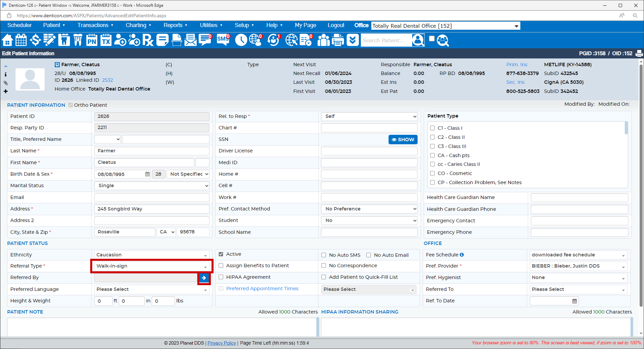Uncheck the Active checkbox
Screen dimensions: 644x349
(x=221, y=254)
